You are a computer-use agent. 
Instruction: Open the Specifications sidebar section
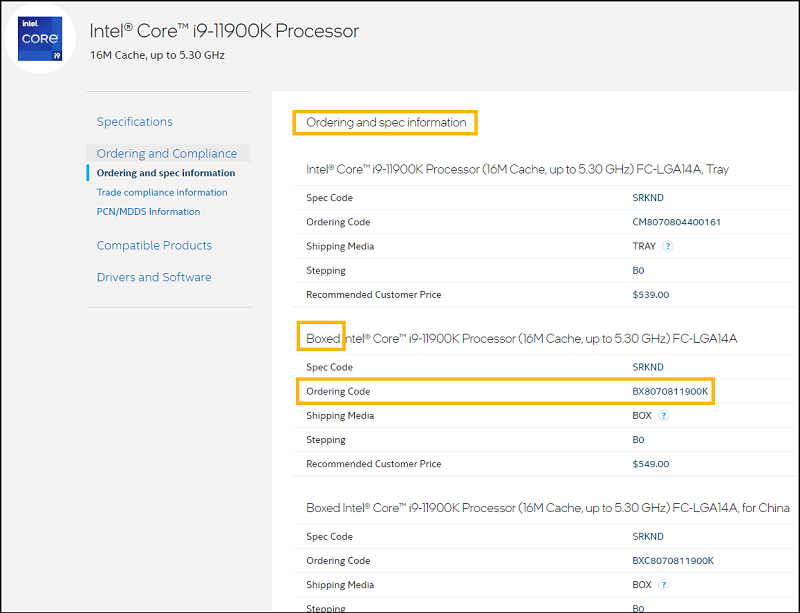(134, 122)
